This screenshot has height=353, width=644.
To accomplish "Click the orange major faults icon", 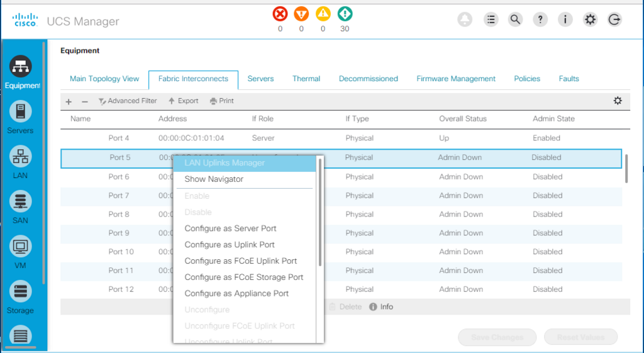I will pos(301,14).
